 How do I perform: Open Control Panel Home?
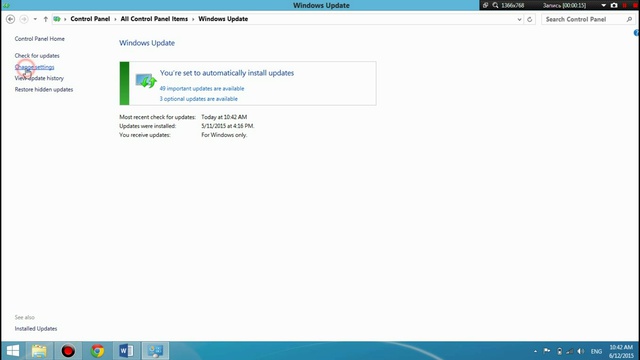pyautogui.click(x=40, y=39)
